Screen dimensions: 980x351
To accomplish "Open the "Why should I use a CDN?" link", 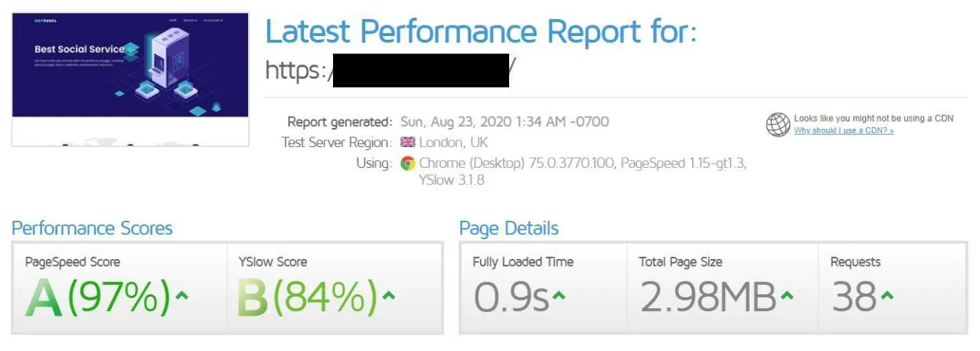I will pos(844,131).
